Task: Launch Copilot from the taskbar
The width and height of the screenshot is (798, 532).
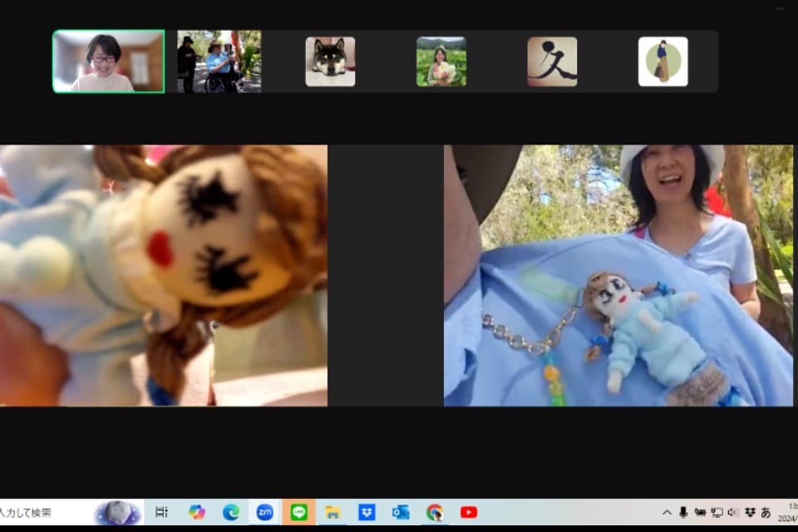Action: click(x=196, y=512)
